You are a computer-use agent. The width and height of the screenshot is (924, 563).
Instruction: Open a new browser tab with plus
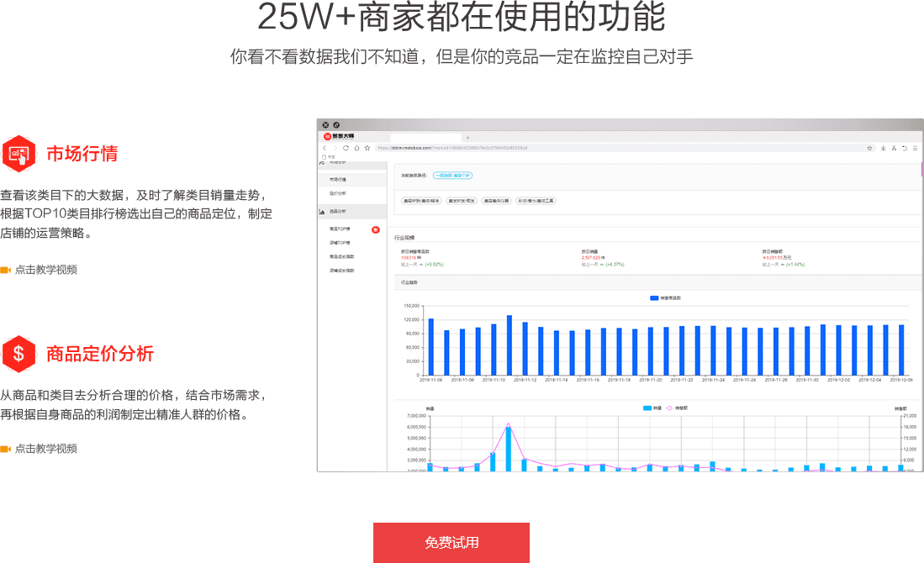pos(467,137)
